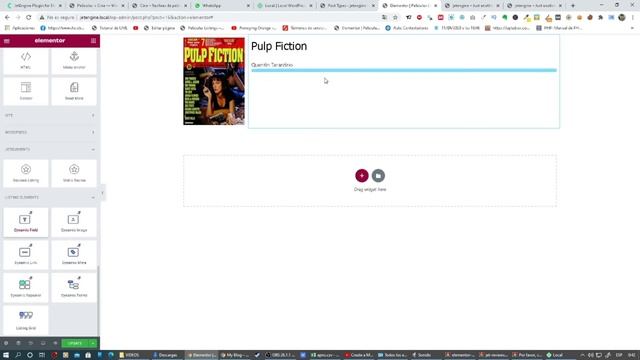Viewport: 640px width, 360px height.
Task: Preview changes with the eye icon
Action: pyautogui.click(x=55, y=343)
